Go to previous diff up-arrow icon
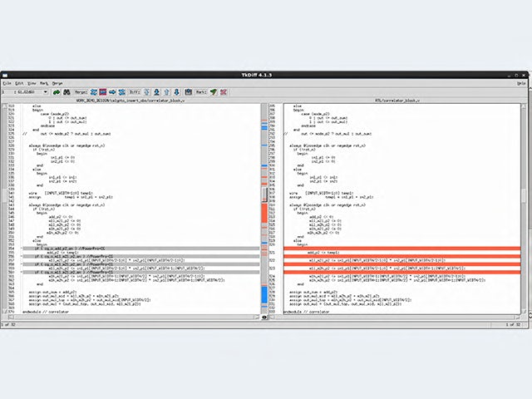This screenshot has height=399, width=532. (166, 92)
